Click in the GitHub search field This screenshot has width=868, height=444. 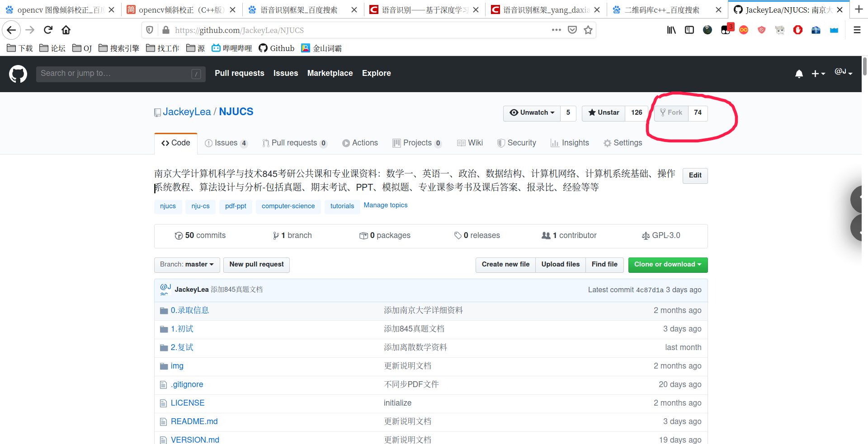point(121,74)
